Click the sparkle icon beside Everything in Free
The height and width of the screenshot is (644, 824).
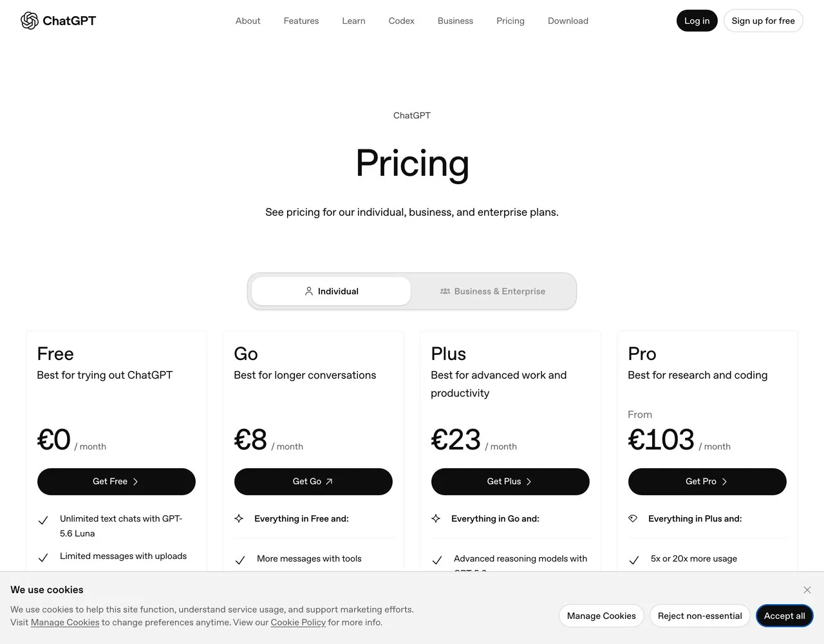239,518
